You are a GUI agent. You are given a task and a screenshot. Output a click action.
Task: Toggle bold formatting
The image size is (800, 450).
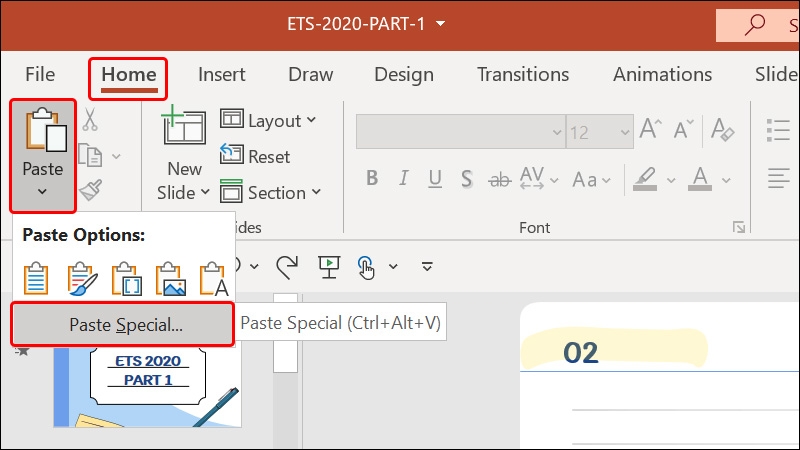point(372,178)
